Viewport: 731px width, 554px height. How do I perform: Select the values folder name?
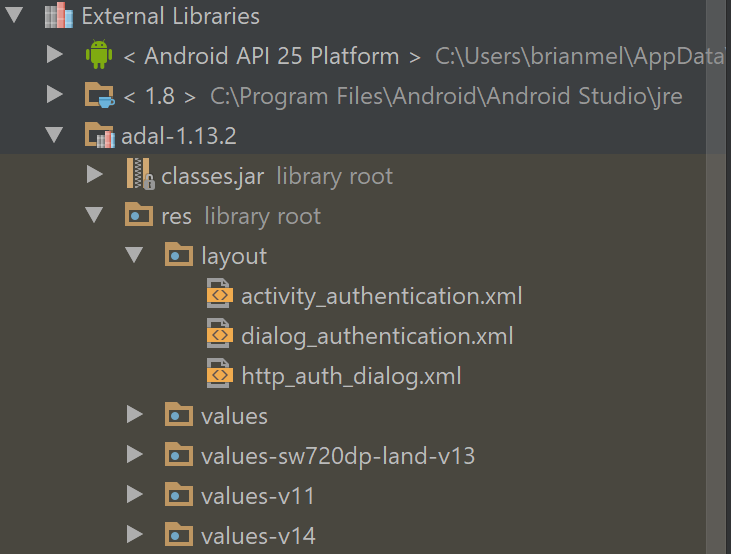pyautogui.click(x=234, y=416)
